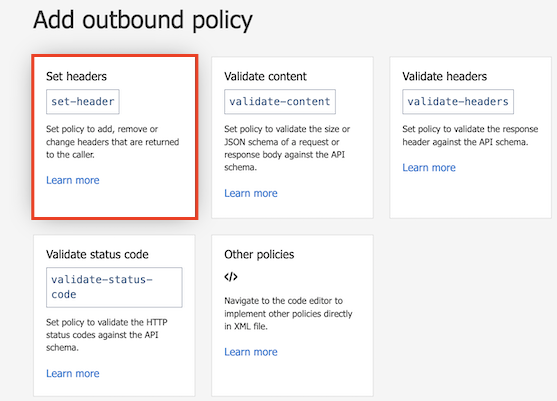Open Learn more under Set headers
557x401 pixels.
tap(73, 180)
